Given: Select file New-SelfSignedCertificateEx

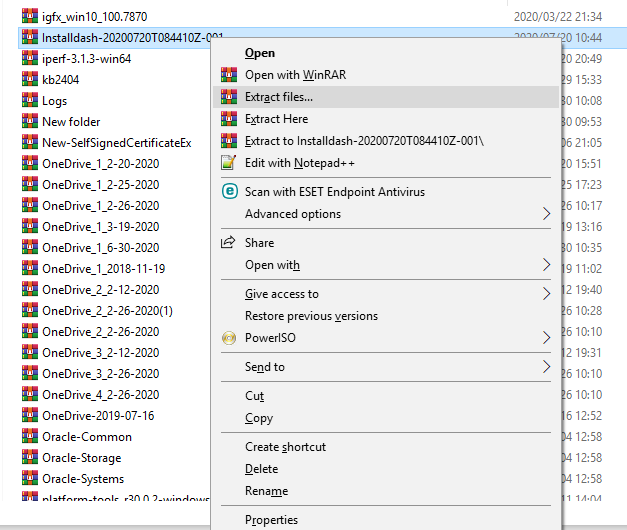Looking at the screenshot, I should 117,142.
